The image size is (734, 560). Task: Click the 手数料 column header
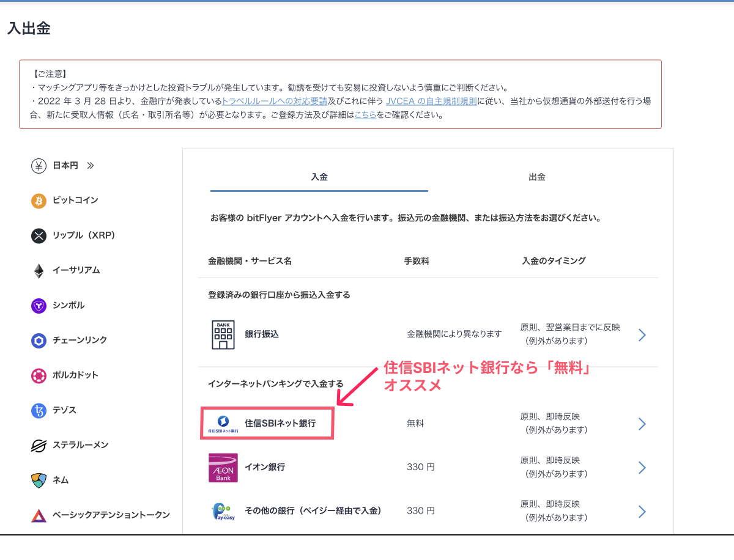[x=417, y=261]
